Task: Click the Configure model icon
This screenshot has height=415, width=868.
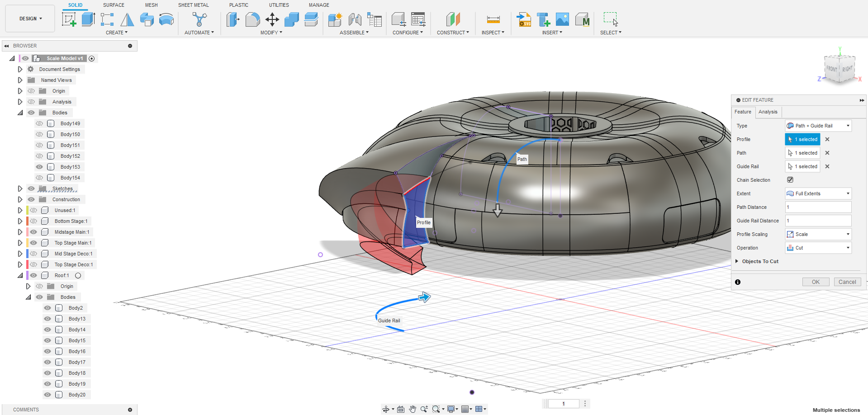Action: [x=398, y=19]
